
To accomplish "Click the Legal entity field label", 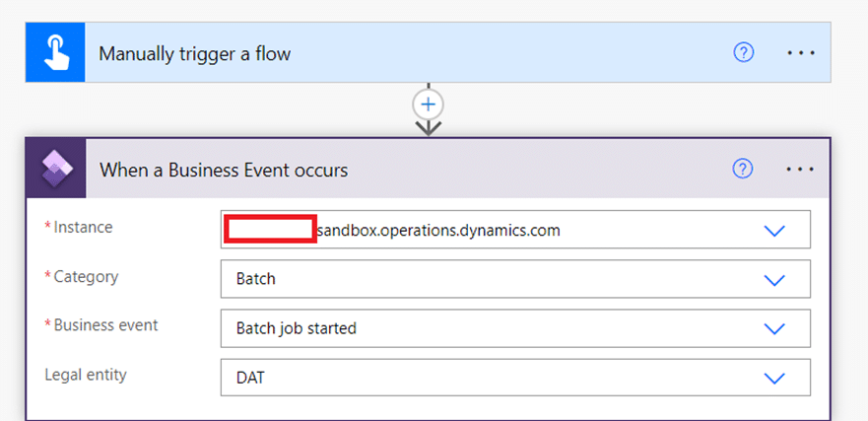I will click(x=86, y=375).
